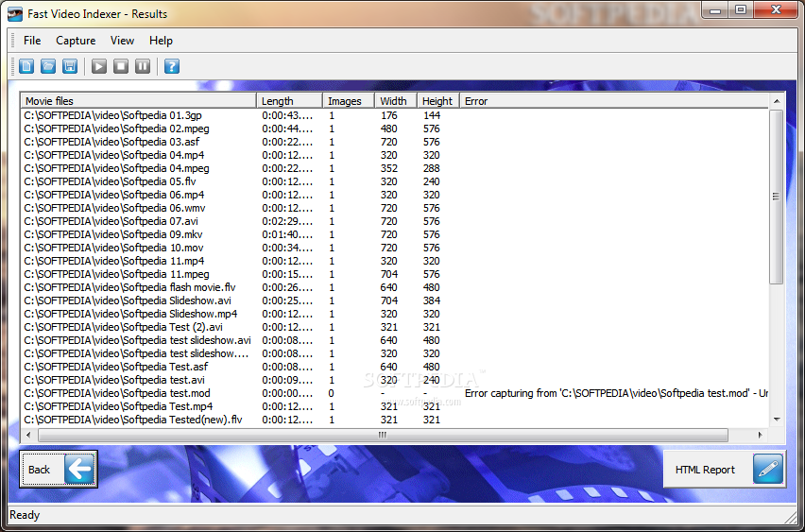Screen dimensions: 805x532
Task: Select the Softpedia 01.3gp row
Action: coord(395,115)
